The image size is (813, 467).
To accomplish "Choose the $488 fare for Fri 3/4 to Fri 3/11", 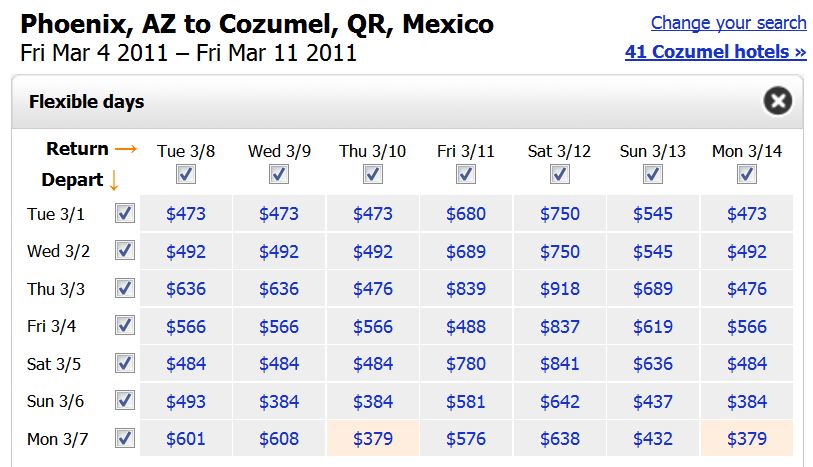I will pyautogui.click(x=466, y=326).
